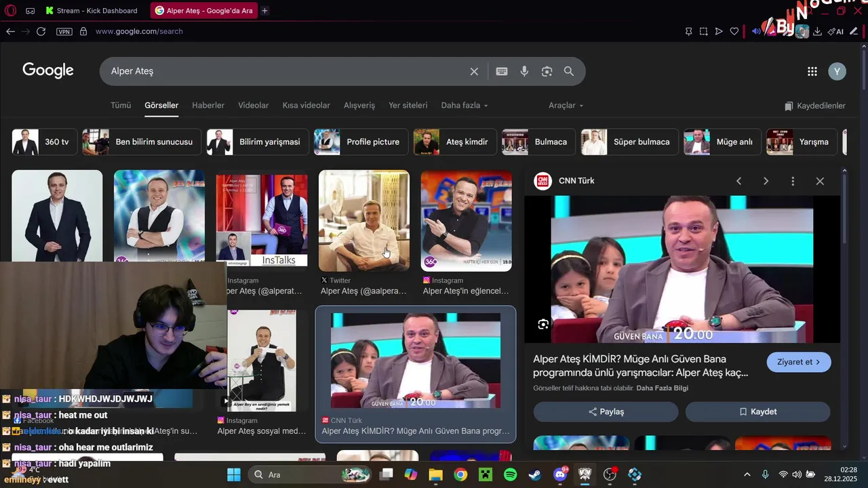This screenshot has width=868, height=488.
Task: Search inside image with lens icon on preview
Action: tap(542, 325)
